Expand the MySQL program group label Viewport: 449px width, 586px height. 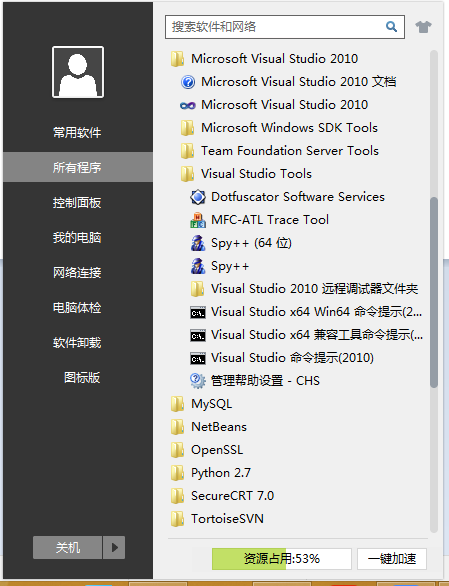pos(212,404)
